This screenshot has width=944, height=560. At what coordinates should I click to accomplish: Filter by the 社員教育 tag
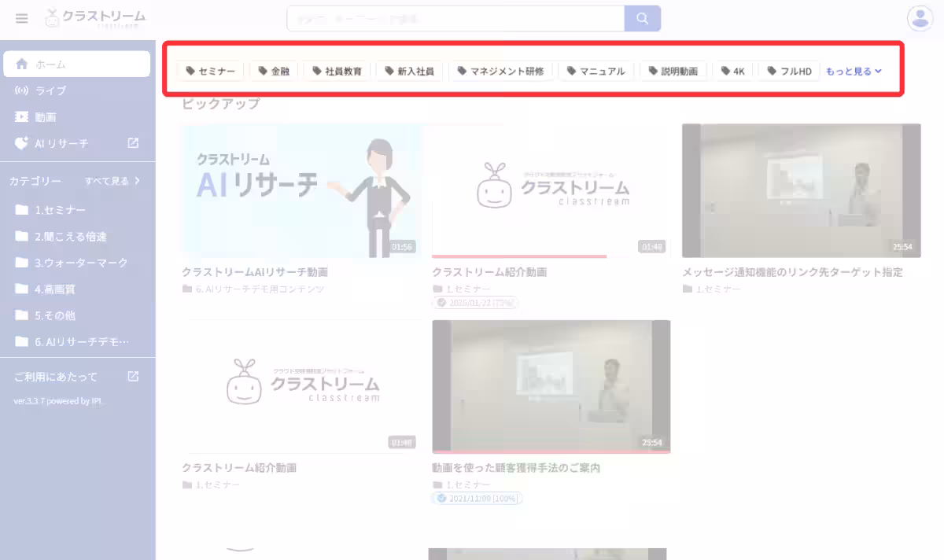tap(337, 71)
